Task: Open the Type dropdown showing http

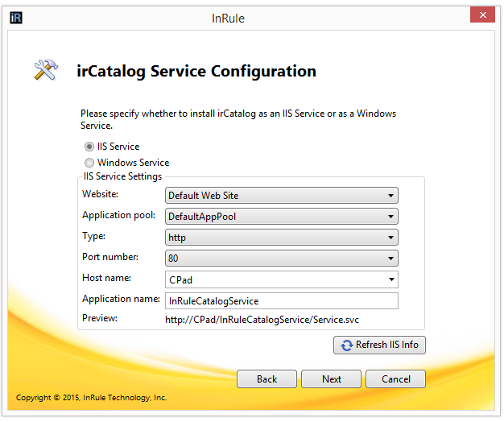Action: tap(282, 238)
